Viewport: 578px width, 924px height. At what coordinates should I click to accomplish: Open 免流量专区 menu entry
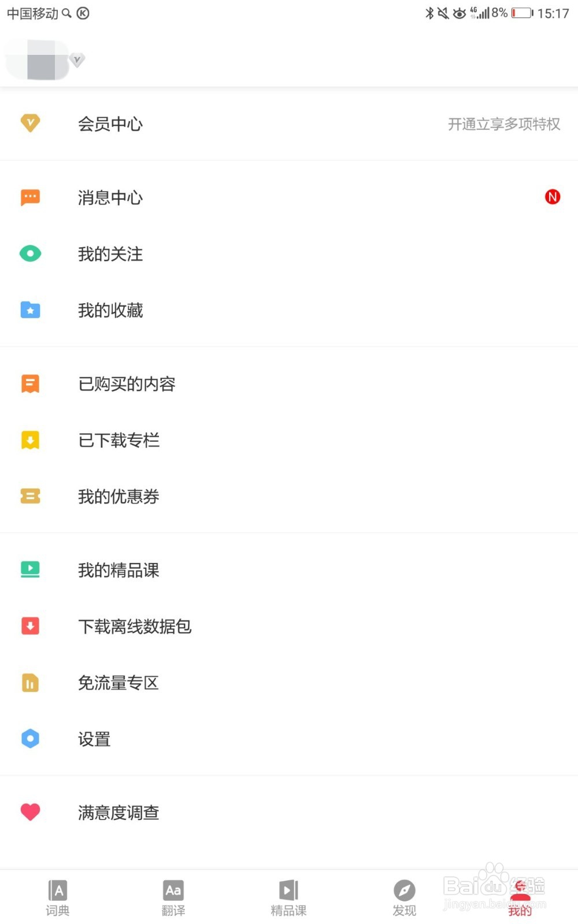pos(118,683)
